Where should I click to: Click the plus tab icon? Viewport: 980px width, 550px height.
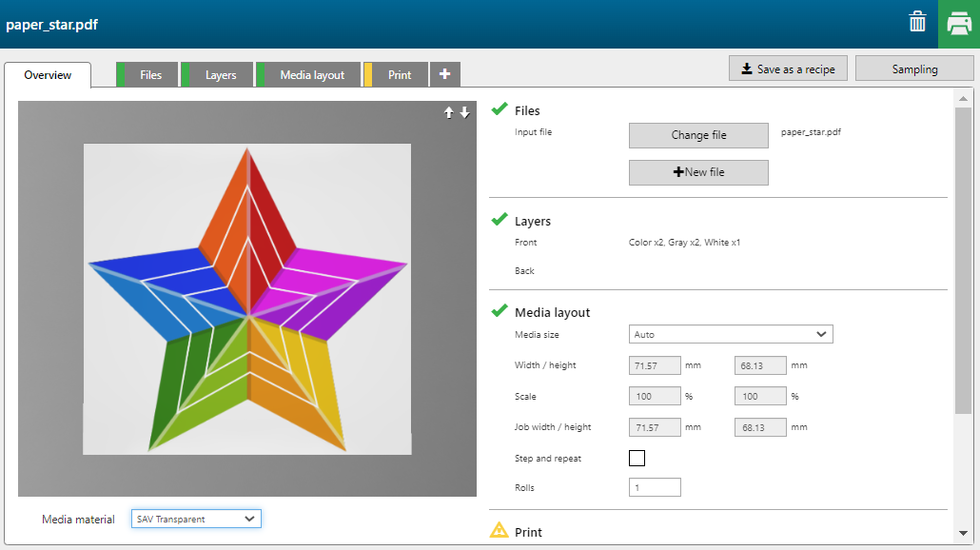pos(444,74)
